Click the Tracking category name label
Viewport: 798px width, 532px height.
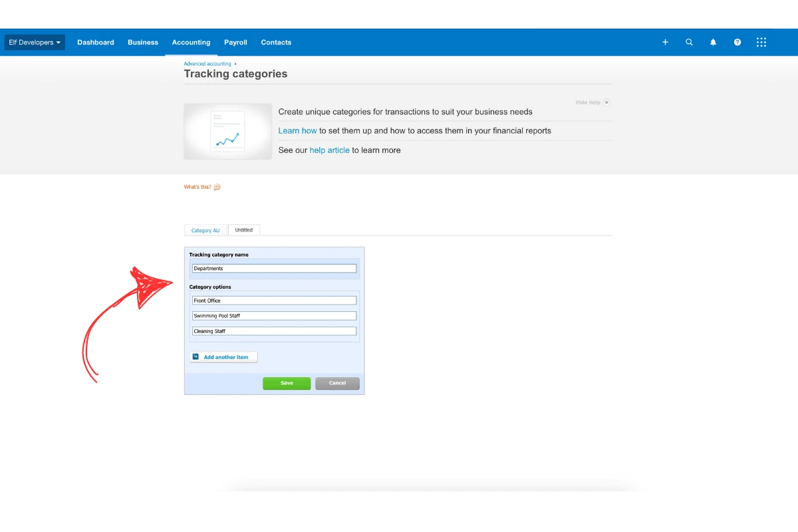click(x=219, y=255)
